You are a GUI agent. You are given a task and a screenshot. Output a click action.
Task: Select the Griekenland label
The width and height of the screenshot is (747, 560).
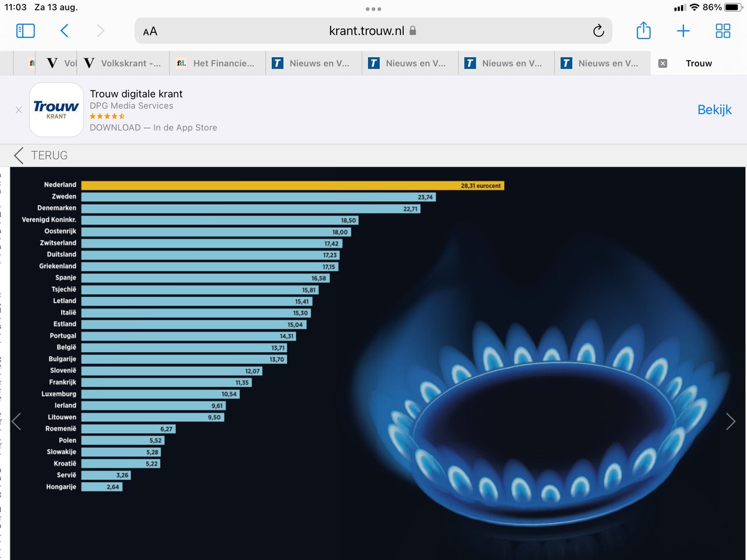tap(58, 266)
